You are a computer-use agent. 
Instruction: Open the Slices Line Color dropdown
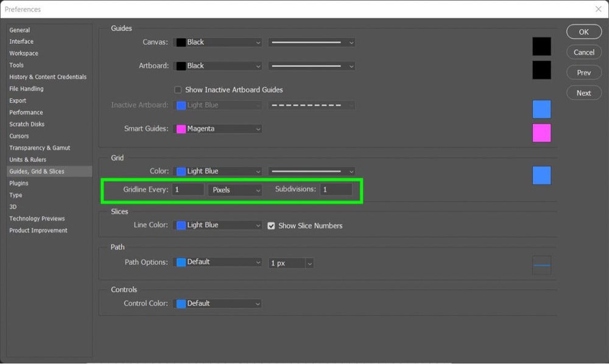click(x=217, y=225)
